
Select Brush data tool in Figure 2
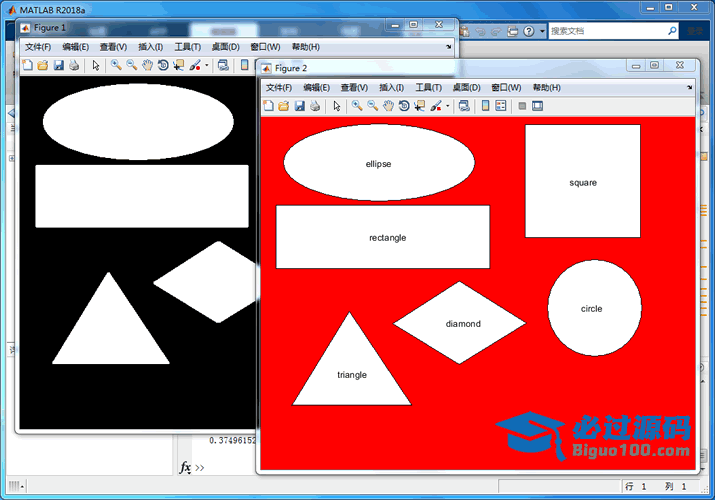coord(435,106)
